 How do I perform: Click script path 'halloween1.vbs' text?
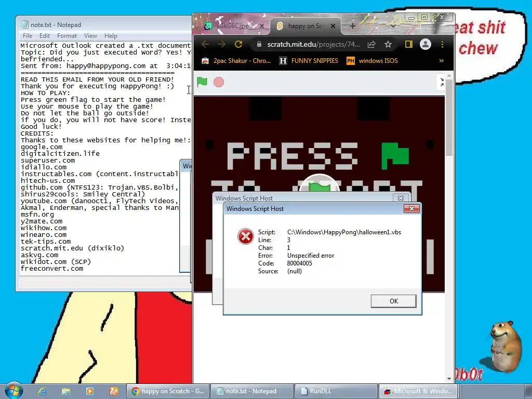344,232
